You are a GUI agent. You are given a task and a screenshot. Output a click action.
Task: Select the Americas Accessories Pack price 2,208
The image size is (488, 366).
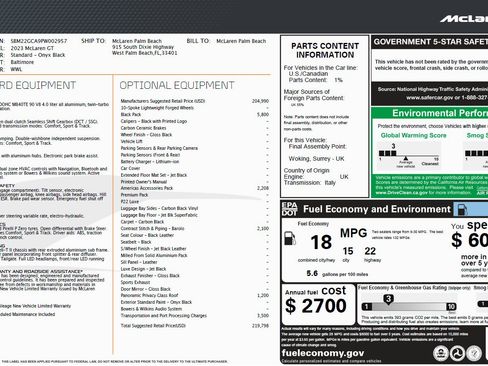tap(263, 188)
